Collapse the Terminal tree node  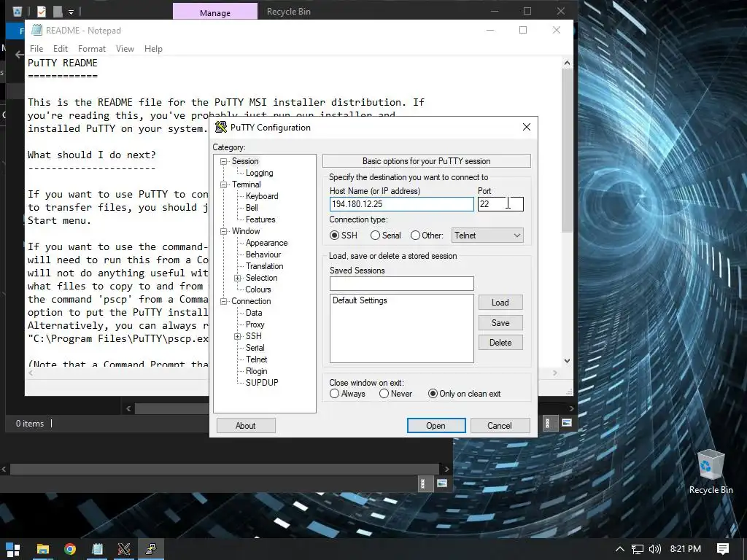(x=223, y=184)
